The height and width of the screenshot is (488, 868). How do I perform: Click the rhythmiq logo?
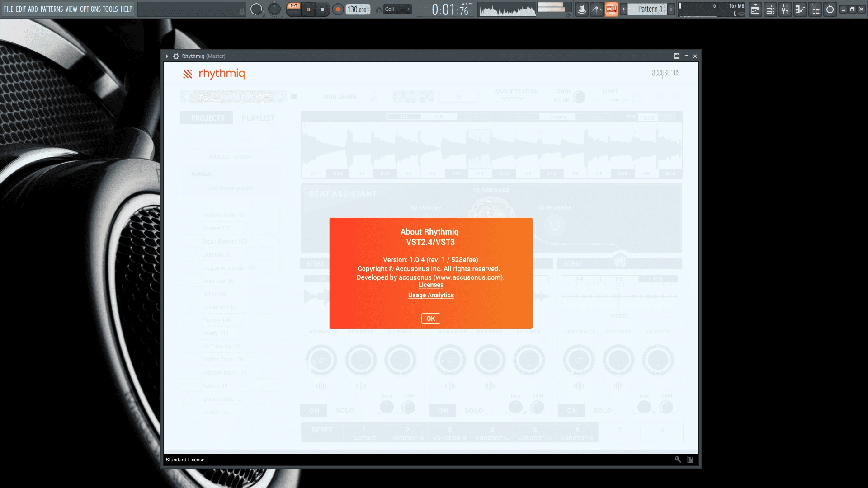[x=214, y=74]
